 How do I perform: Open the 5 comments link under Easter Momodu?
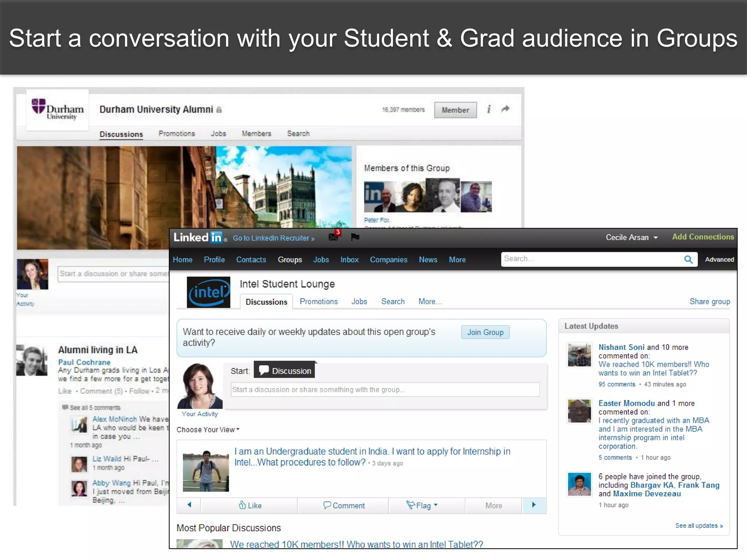point(615,458)
